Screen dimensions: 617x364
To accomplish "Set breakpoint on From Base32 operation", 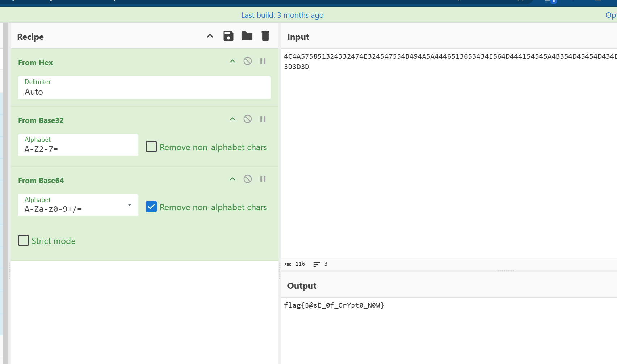I will 263,119.
